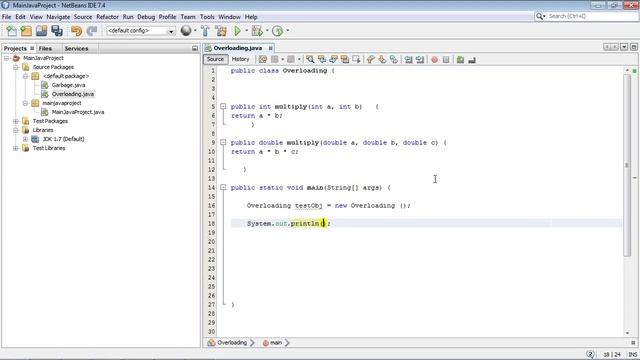Select MainJavaProject.java in the tree
Image resolution: width=640 pixels, height=360 pixels.
pos(78,112)
